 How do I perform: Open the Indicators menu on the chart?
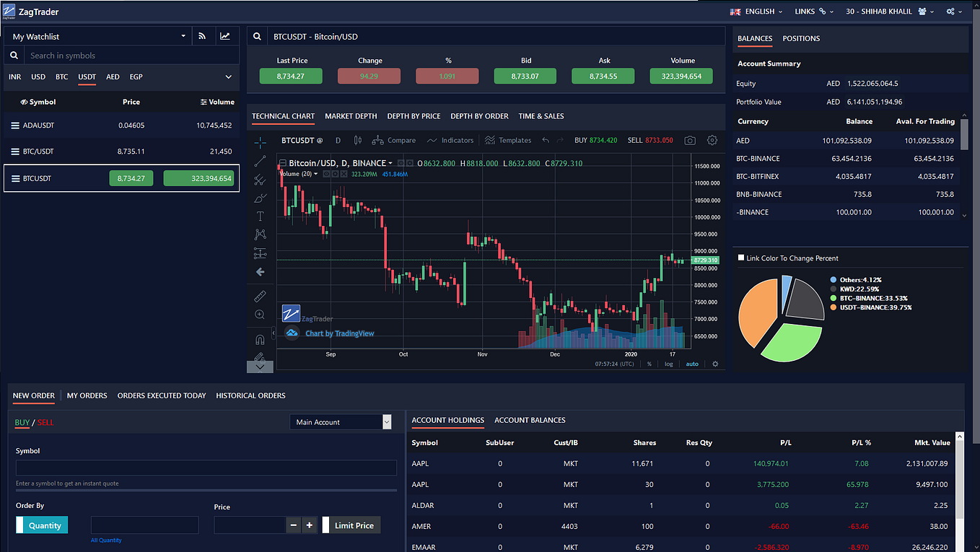pyautogui.click(x=458, y=140)
